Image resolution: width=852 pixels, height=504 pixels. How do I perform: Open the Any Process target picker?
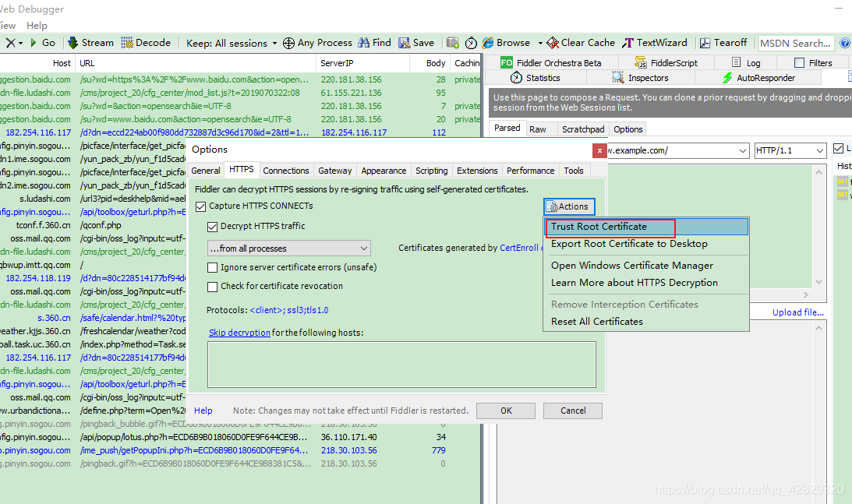pyautogui.click(x=318, y=42)
